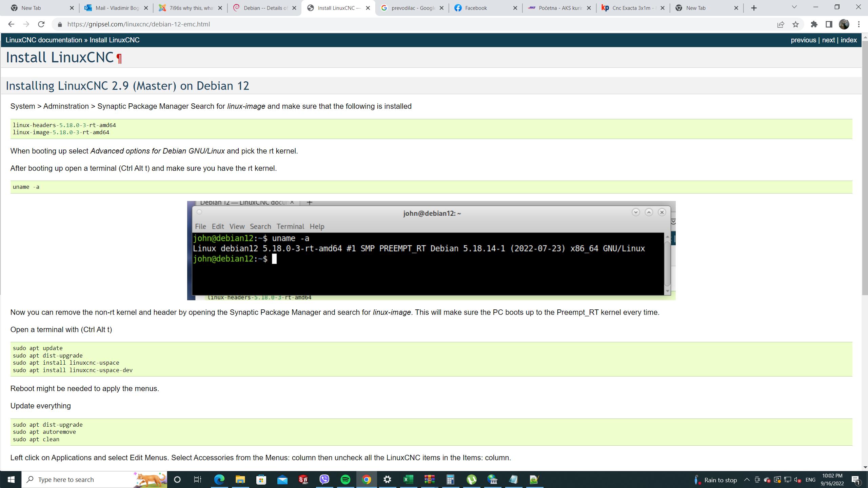Open the 'index' navigation link
The height and width of the screenshot is (488, 868).
(849, 40)
